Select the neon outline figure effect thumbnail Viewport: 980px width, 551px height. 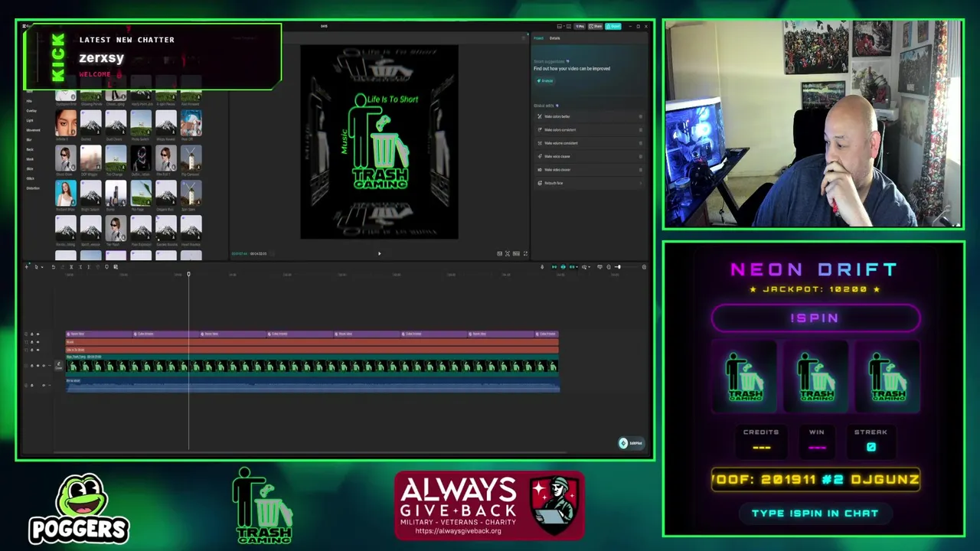(x=141, y=158)
